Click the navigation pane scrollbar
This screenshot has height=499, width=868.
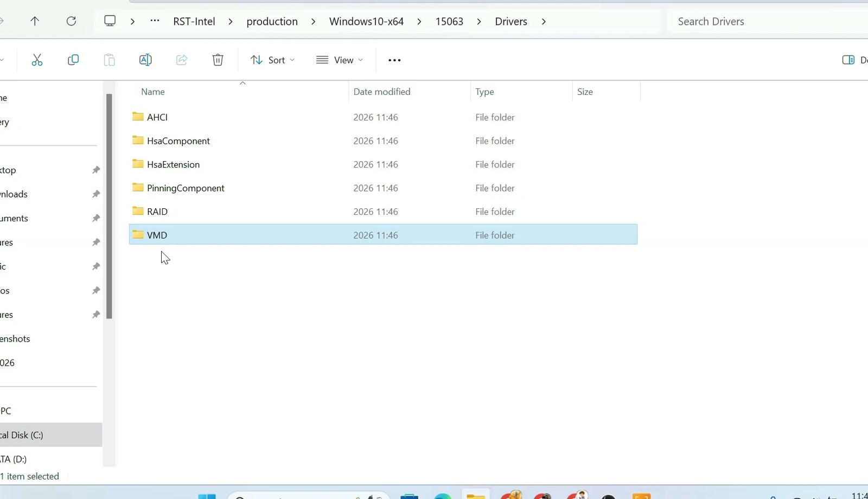pos(109,206)
